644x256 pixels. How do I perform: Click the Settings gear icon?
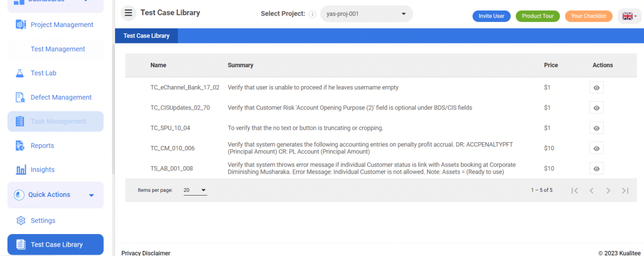pyautogui.click(x=20, y=221)
